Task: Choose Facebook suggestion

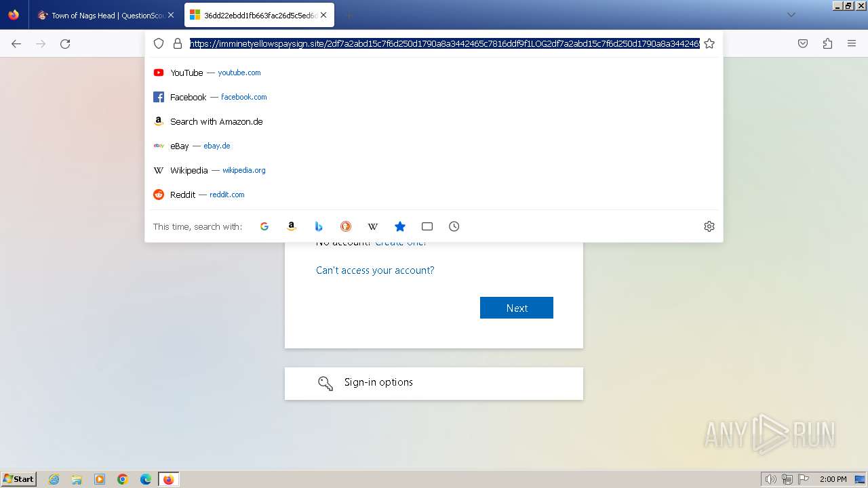Action: pyautogui.click(x=434, y=97)
